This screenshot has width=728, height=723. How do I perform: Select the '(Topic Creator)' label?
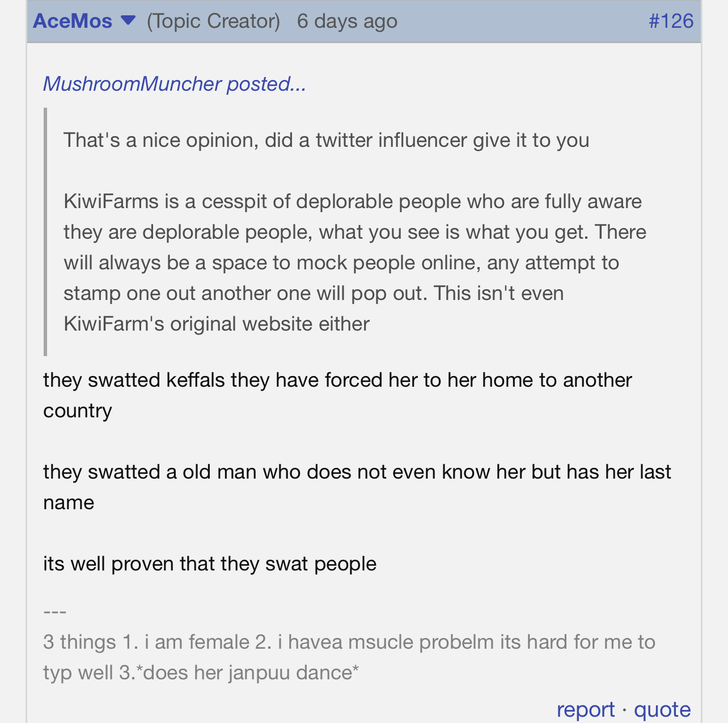(213, 21)
